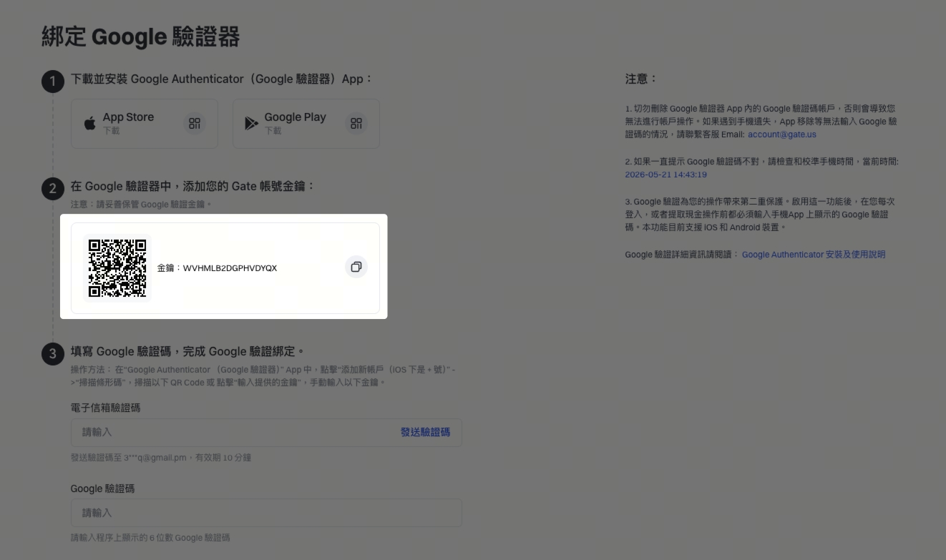The width and height of the screenshot is (946, 560).
Task: Click the 綁定 Google 驗證器 page heading
Action: click(140, 36)
